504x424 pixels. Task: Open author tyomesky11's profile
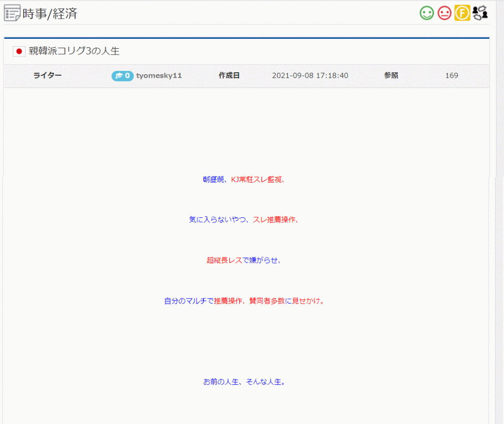click(x=159, y=76)
